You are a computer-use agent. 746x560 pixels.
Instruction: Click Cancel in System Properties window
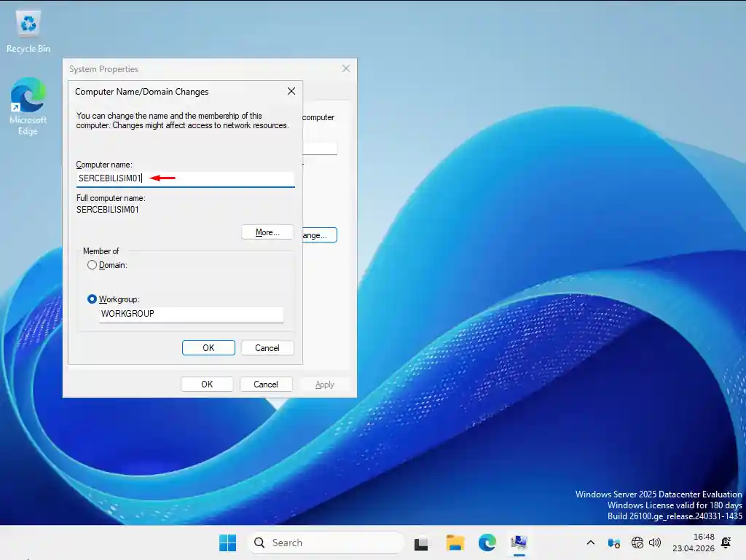265,384
